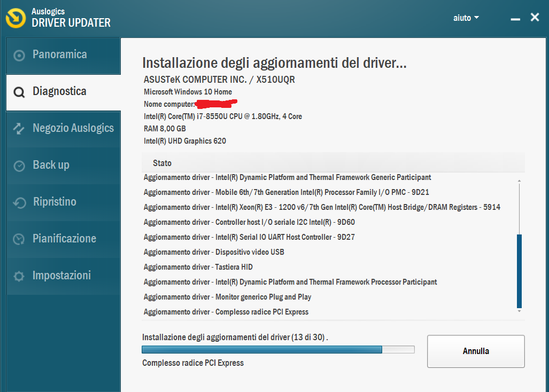Open the Negozio Auslogics section
The image size is (549, 392).
pyautogui.click(x=64, y=129)
